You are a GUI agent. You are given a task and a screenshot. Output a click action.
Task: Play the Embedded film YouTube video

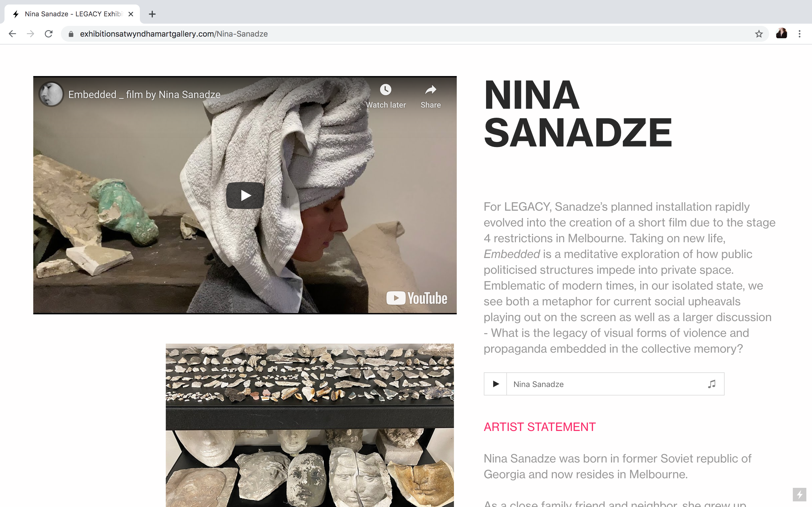[245, 195]
